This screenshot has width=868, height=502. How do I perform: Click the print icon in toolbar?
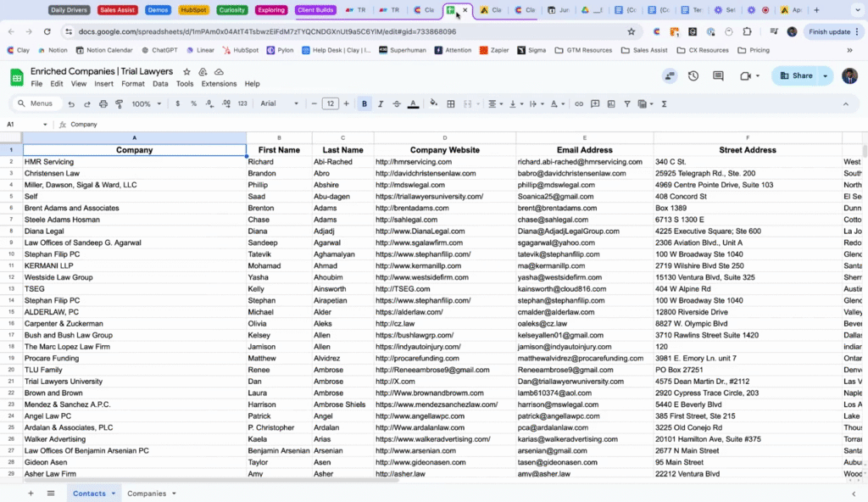103,103
